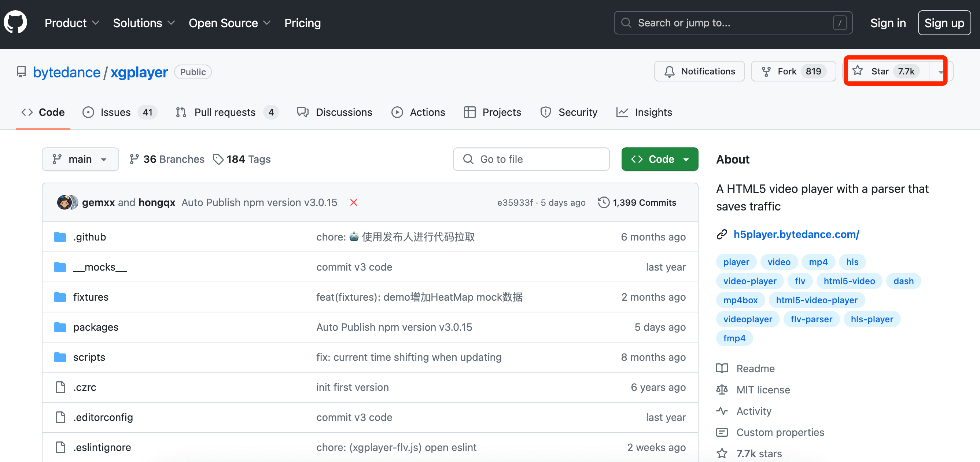980x462 pixels.
Task: Click the 184 Tags tag icon
Action: [x=218, y=159]
